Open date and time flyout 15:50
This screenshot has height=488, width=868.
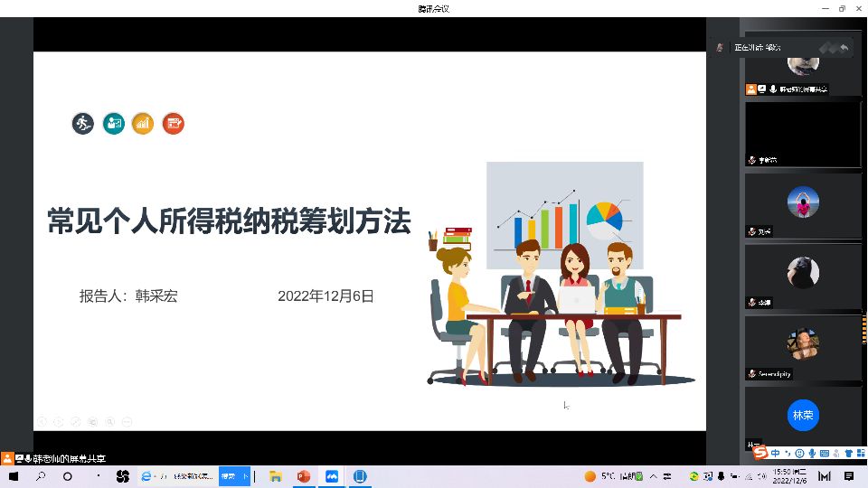[788, 476]
